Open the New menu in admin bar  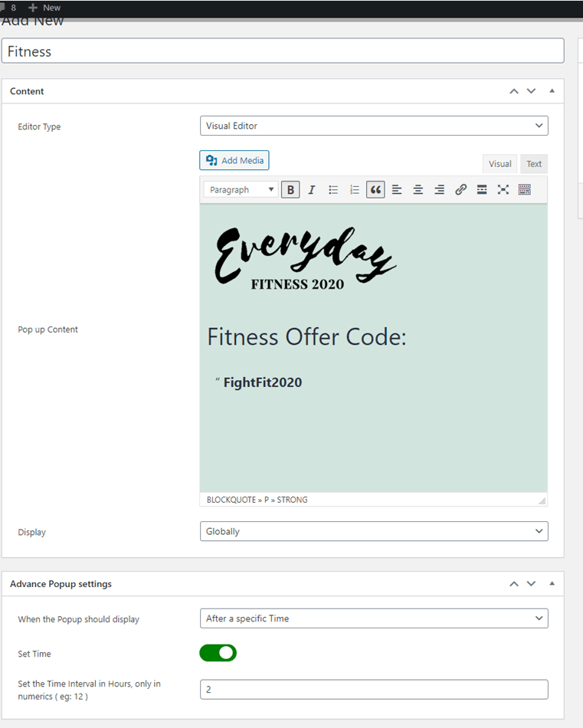click(44, 8)
